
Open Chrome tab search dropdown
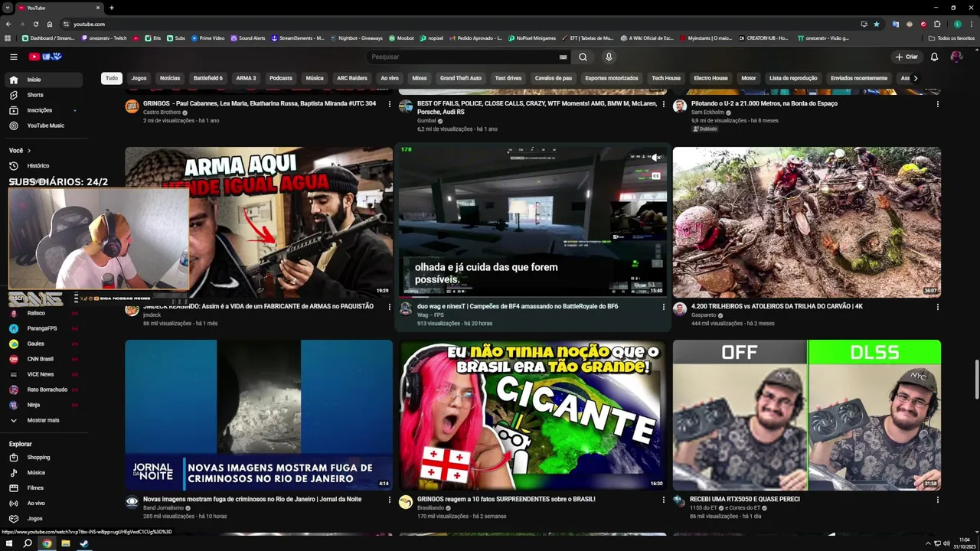pyautogui.click(x=8, y=8)
